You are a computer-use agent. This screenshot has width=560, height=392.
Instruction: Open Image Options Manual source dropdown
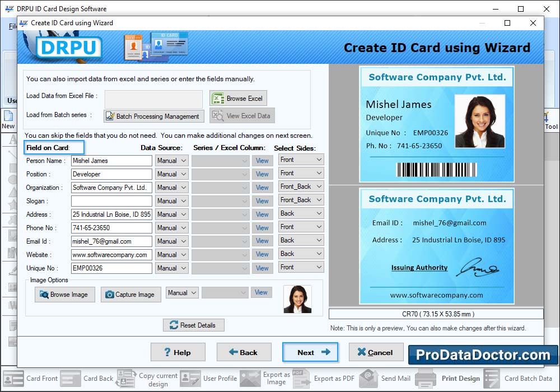(182, 293)
